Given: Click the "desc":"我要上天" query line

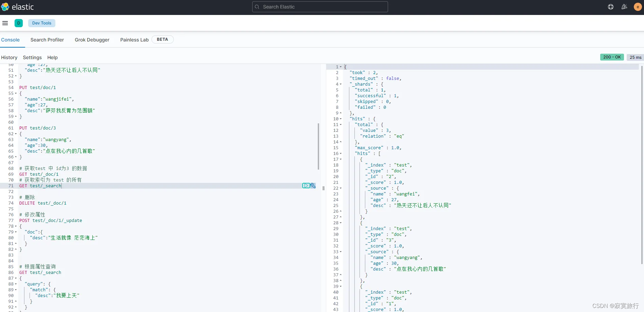Looking at the screenshot, I should [57, 296].
